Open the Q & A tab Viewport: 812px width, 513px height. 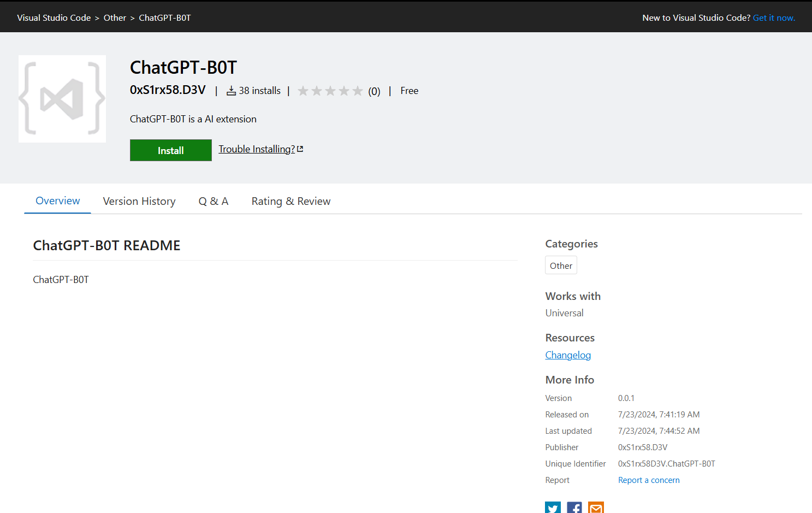(214, 201)
